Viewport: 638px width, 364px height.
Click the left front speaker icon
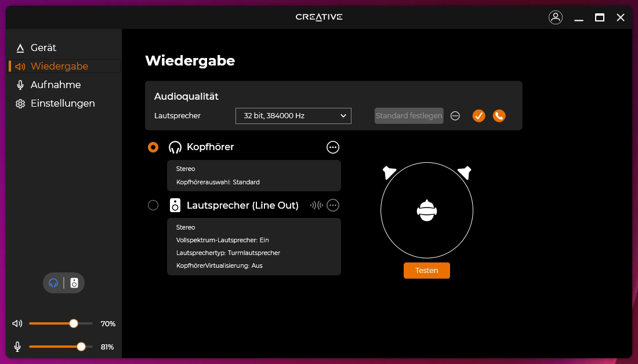pyautogui.click(x=389, y=172)
